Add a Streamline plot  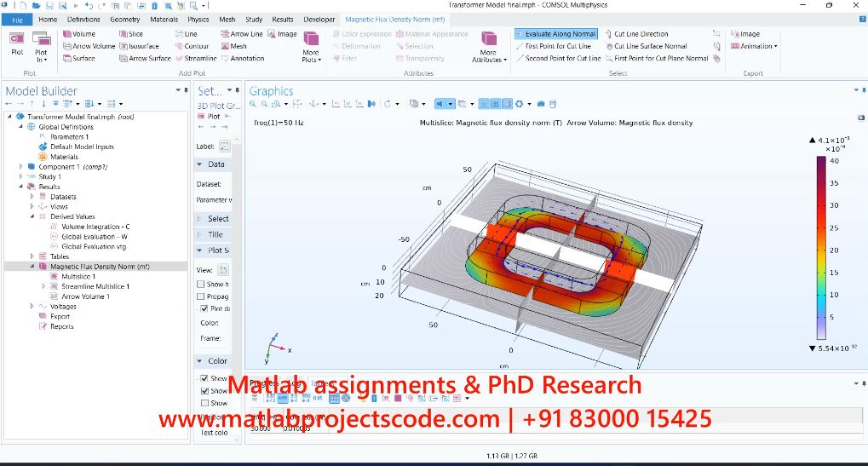tap(196, 58)
